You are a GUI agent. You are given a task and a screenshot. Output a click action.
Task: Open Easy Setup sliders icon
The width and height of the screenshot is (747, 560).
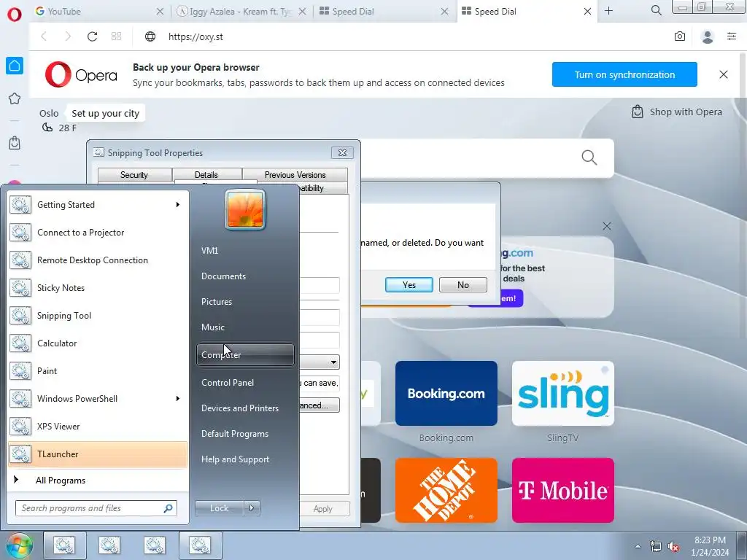[x=732, y=36]
